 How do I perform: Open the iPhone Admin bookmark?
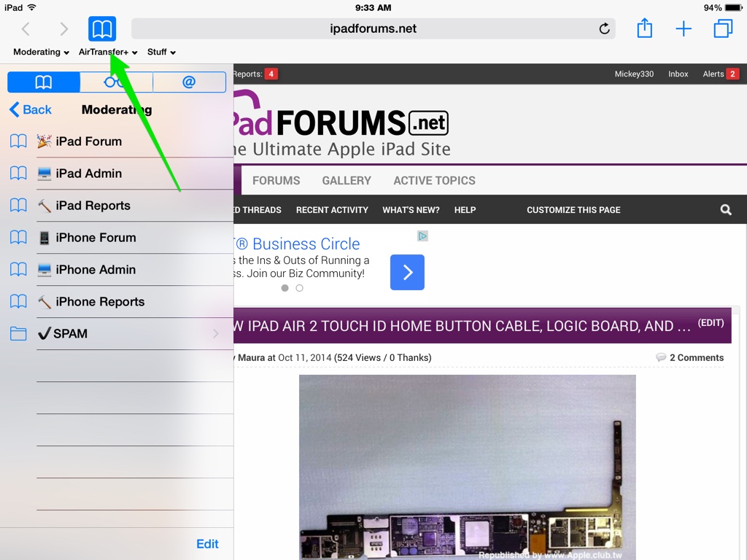tap(117, 270)
